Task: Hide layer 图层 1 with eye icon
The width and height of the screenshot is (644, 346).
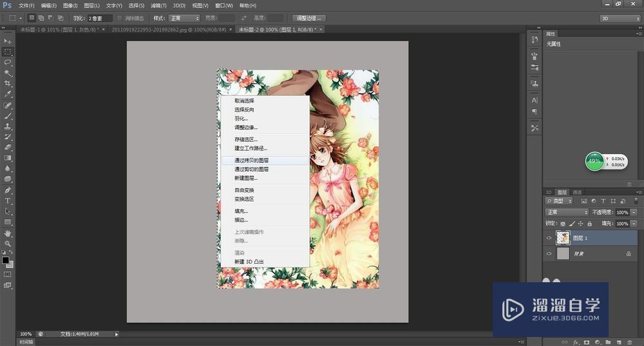Action: point(549,238)
